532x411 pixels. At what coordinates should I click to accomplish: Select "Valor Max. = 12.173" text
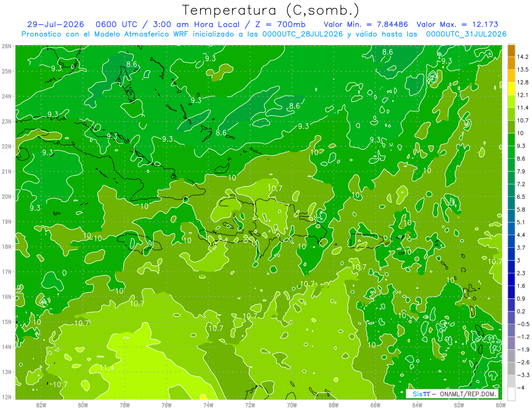tap(458, 24)
